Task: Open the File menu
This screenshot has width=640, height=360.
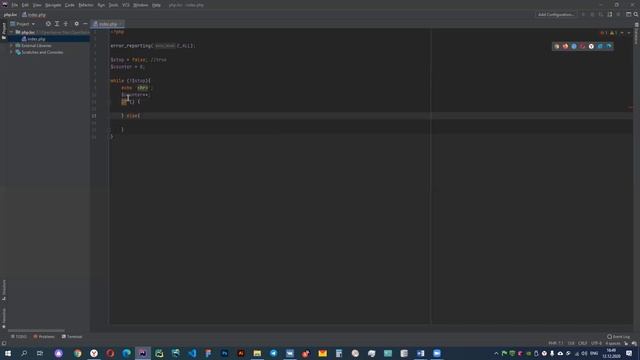Action: [15, 5]
